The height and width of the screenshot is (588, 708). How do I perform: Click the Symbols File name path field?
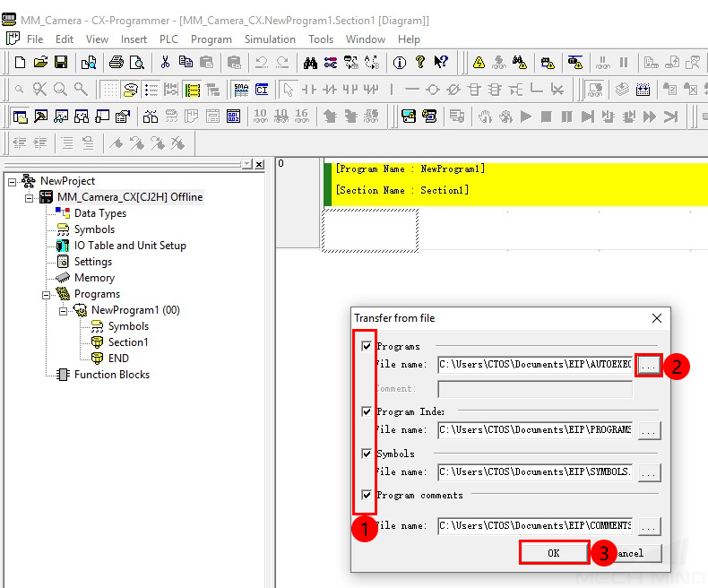point(535,472)
